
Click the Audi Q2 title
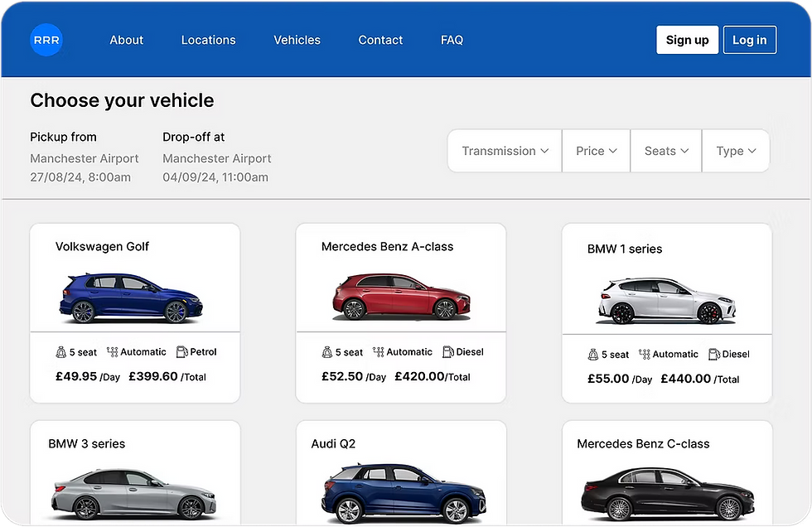click(333, 443)
